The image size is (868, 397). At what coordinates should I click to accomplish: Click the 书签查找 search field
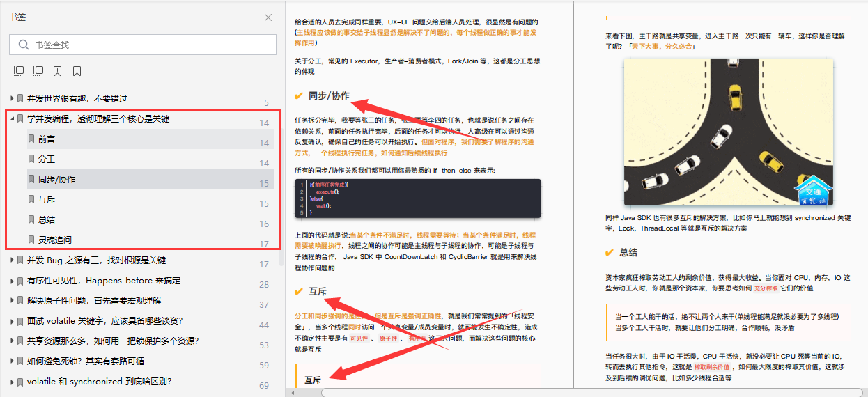tap(144, 45)
